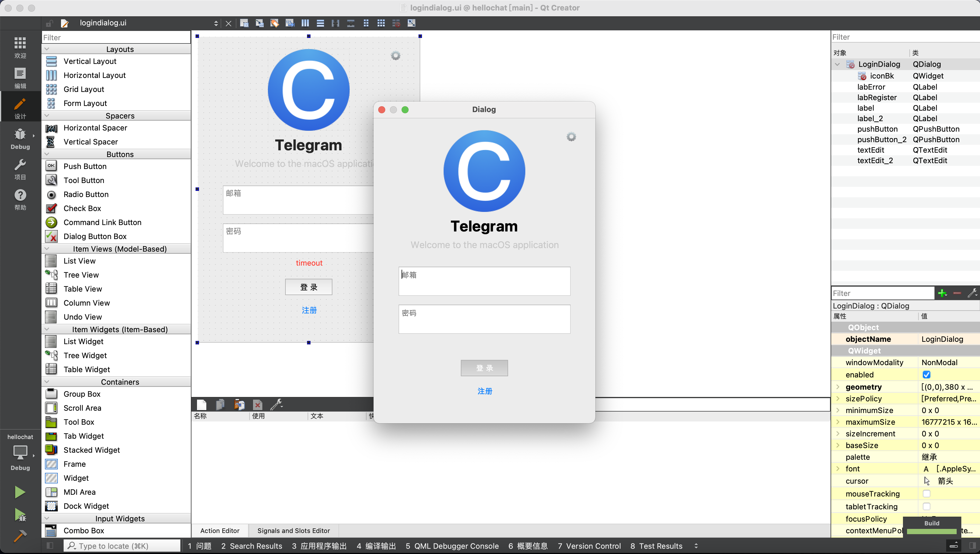The height and width of the screenshot is (554, 980).
Task: Click the Edit Signals/Slots toolbar icon
Action: (259, 23)
